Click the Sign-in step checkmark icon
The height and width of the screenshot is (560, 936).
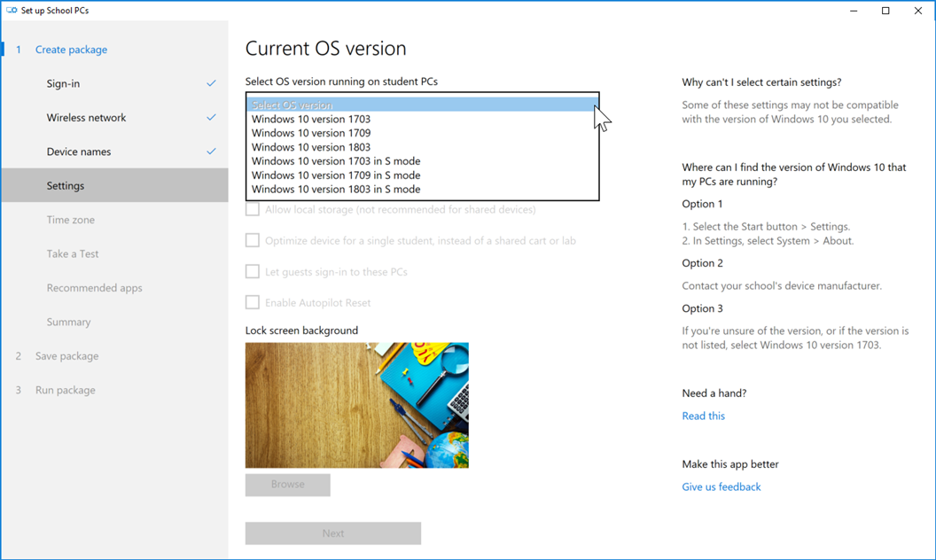point(211,83)
